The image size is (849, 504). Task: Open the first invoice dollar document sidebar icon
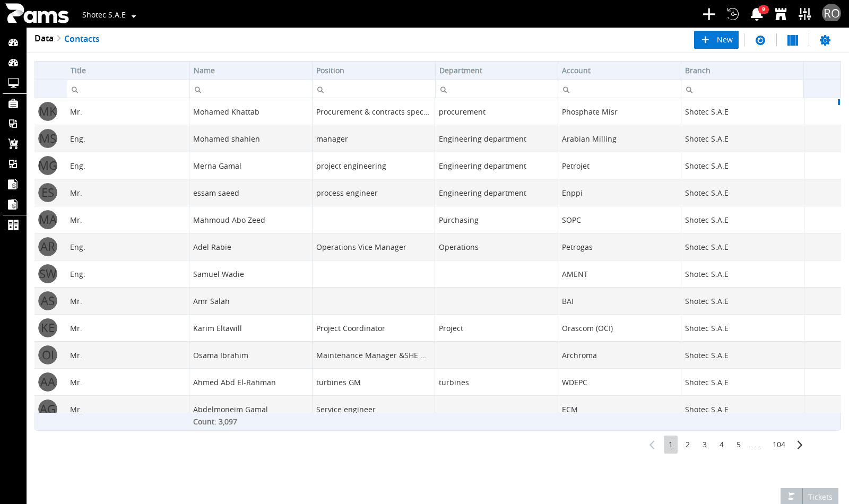[x=13, y=184]
